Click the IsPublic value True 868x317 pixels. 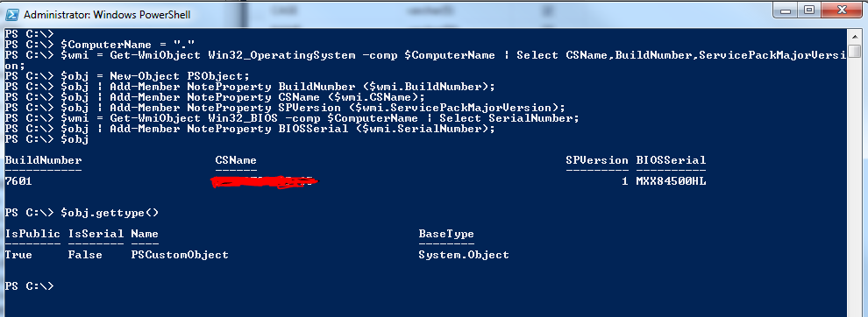click(18, 255)
